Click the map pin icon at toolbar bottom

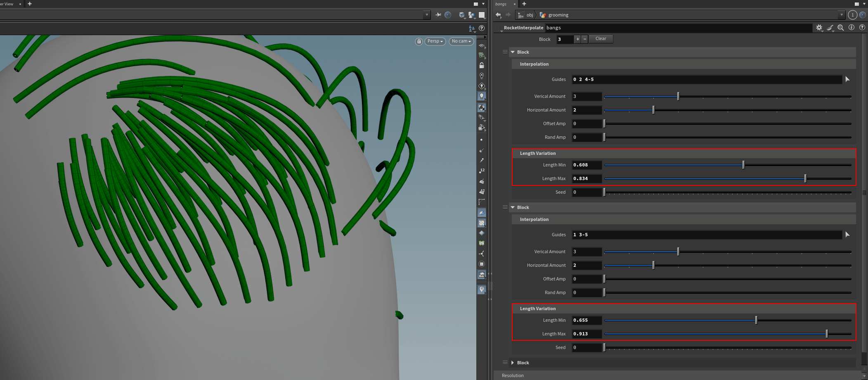point(481,290)
